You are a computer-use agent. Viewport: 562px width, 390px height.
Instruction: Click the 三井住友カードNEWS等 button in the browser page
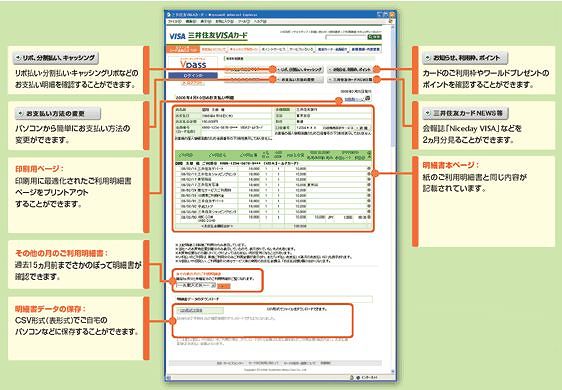(350, 80)
